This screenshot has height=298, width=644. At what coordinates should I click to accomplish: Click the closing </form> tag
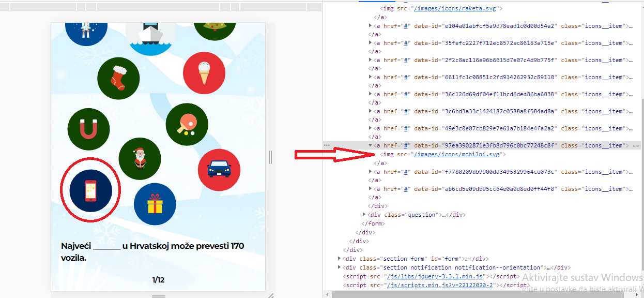click(x=372, y=224)
